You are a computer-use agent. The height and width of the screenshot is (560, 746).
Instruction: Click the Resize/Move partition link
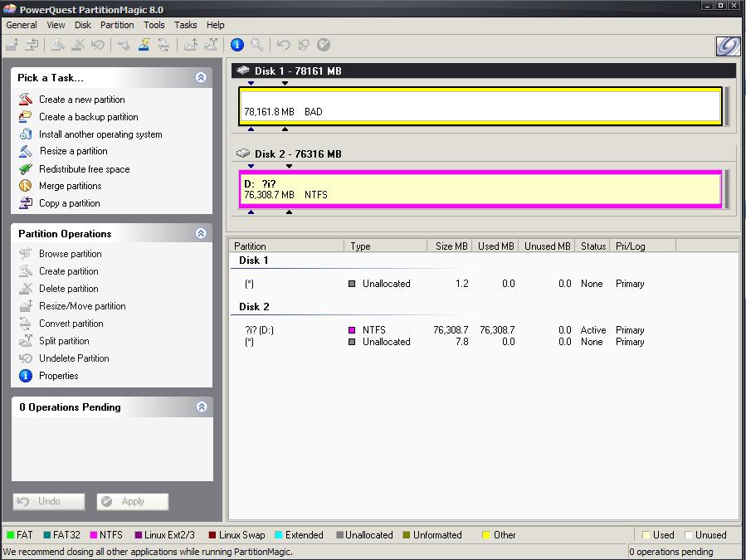[82, 306]
